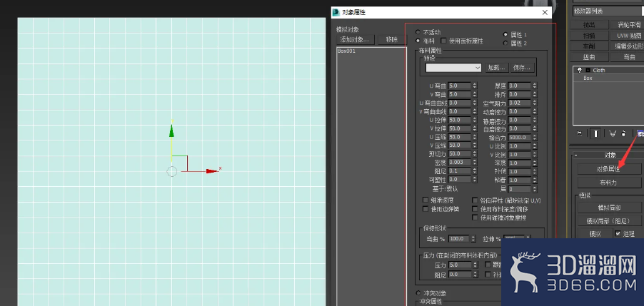The width and height of the screenshot is (644, 306).
Task: Select the 不活动 radio button
Action: pos(418,32)
